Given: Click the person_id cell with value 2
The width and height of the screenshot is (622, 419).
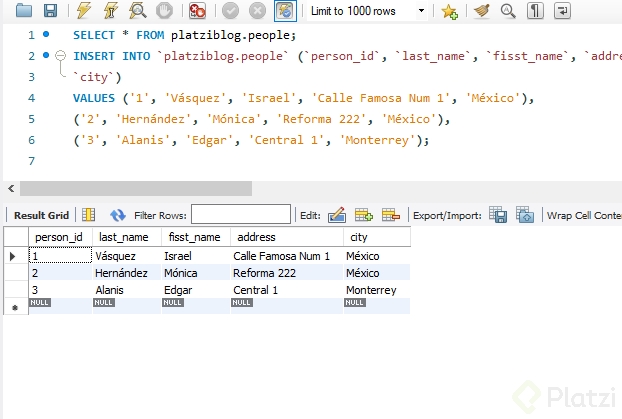Looking at the screenshot, I should click(x=60, y=273).
